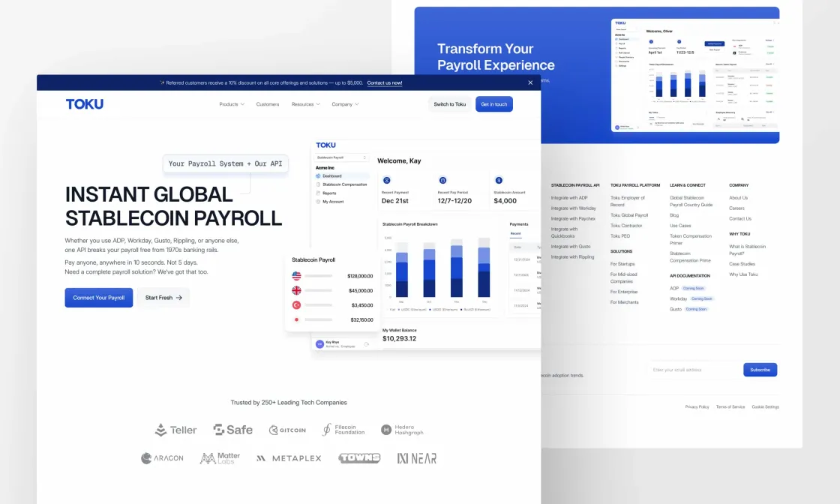Click the Filecoin Foundation logo

[x=343, y=430]
